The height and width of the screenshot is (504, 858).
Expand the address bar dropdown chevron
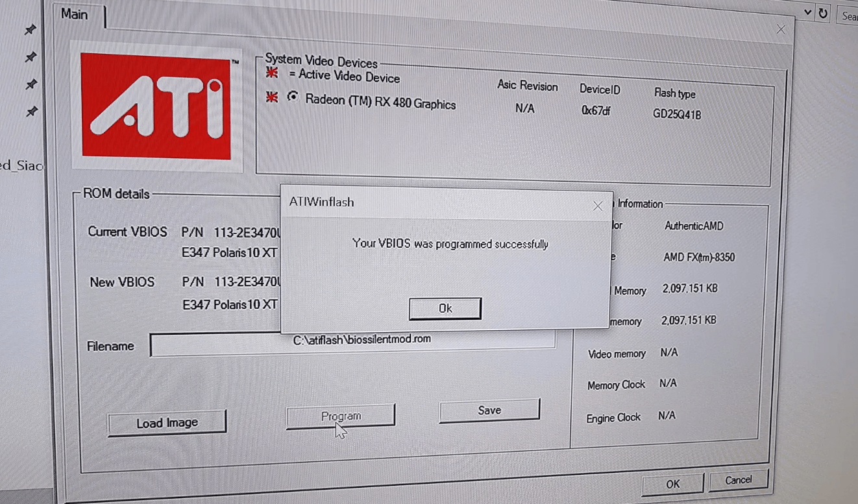click(x=808, y=12)
